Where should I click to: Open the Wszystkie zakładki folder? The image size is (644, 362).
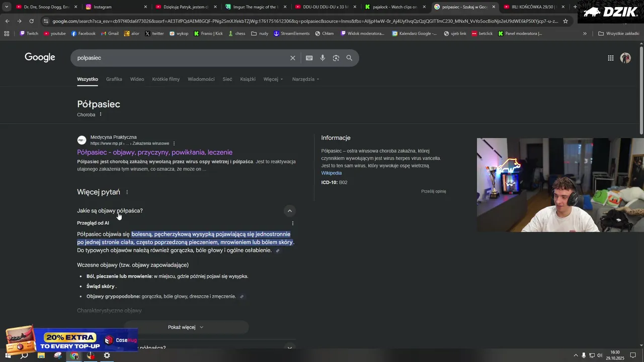pyautogui.click(x=618, y=34)
